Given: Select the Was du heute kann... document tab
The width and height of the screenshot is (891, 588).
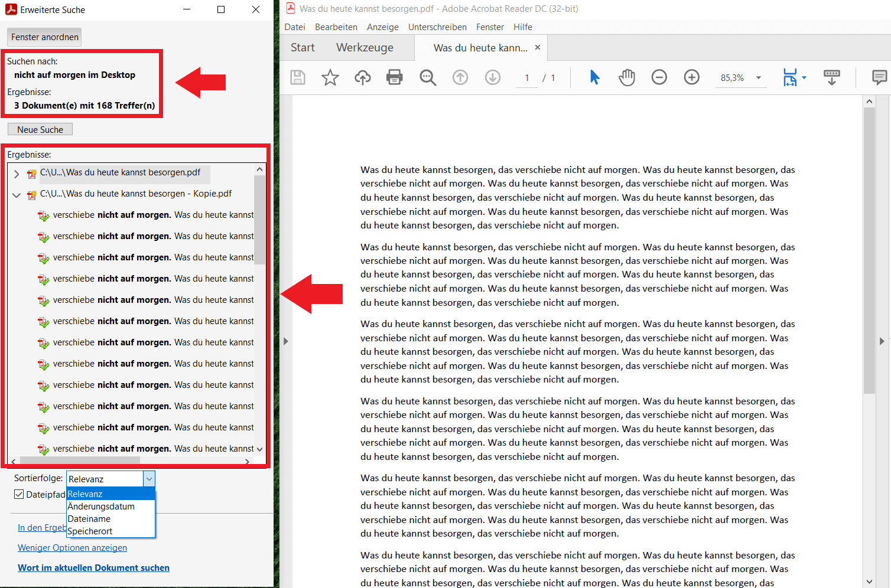Looking at the screenshot, I should (x=480, y=48).
